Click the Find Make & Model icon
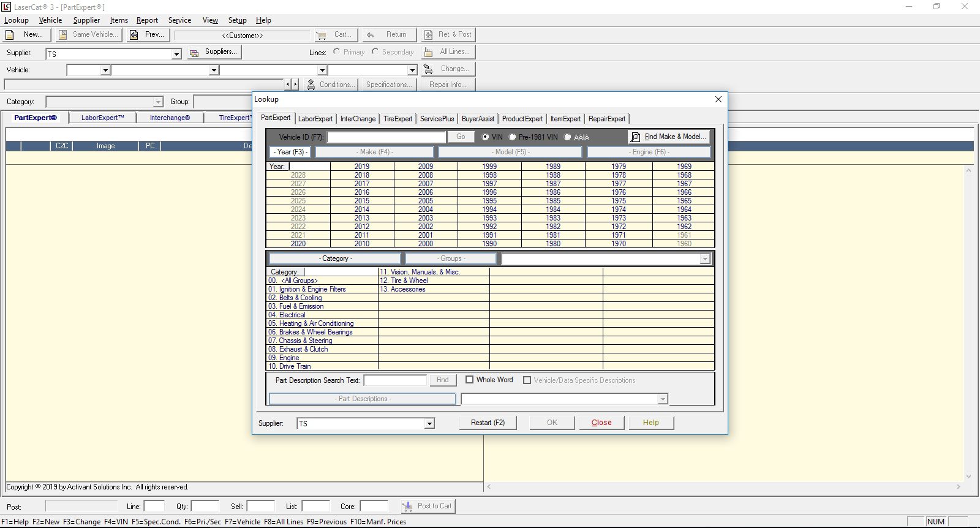The width and height of the screenshot is (980, 528). click(636, 137)
